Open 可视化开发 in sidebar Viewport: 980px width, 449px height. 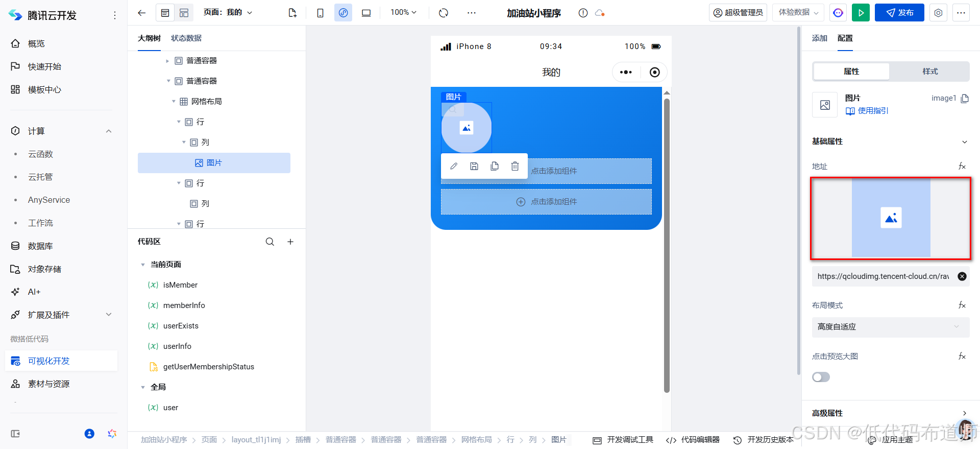(61, 361)
